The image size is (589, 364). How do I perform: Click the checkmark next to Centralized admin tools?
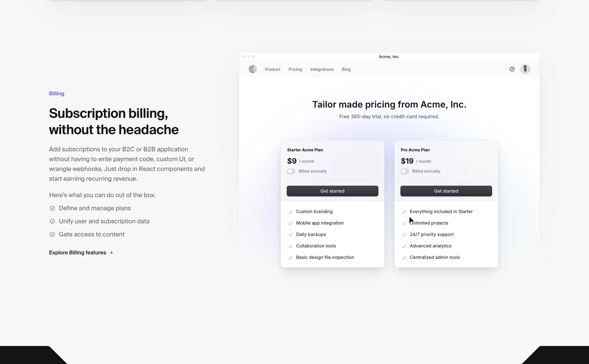404,258
